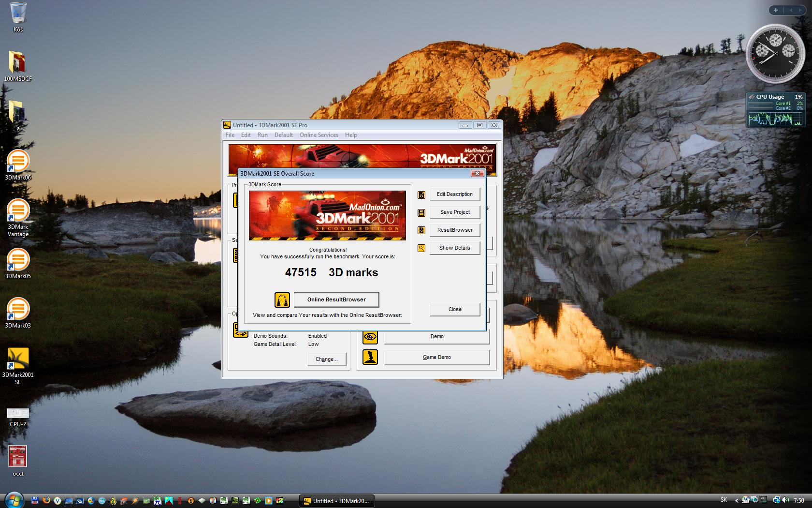Click the orange play media quick launch icon
Viewport: 812px width, 508px height.
[268, 501]
